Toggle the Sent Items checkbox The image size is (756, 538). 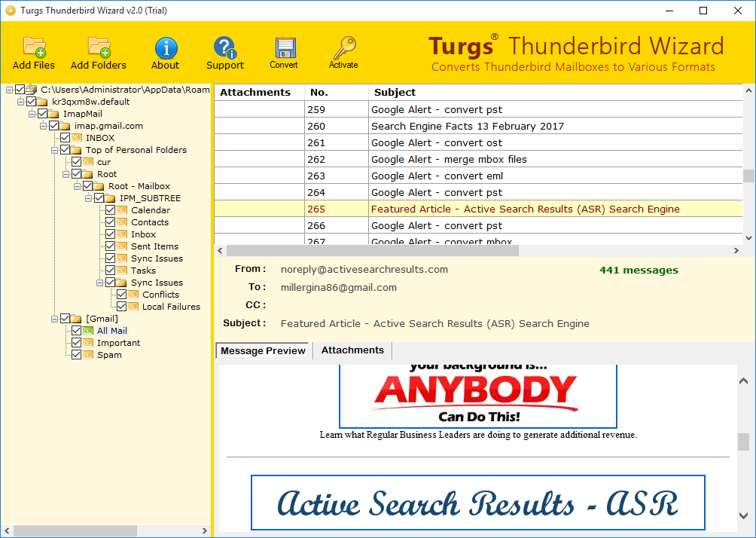pyautogui.click(x=111, y=246)
